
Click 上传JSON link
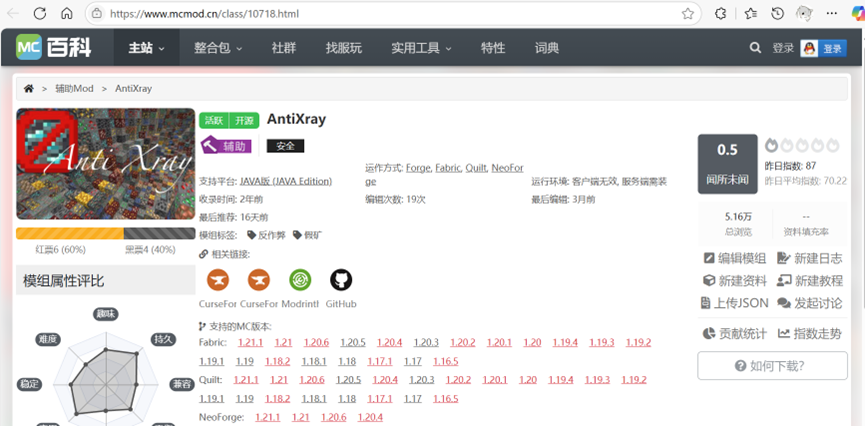point(734,303)
